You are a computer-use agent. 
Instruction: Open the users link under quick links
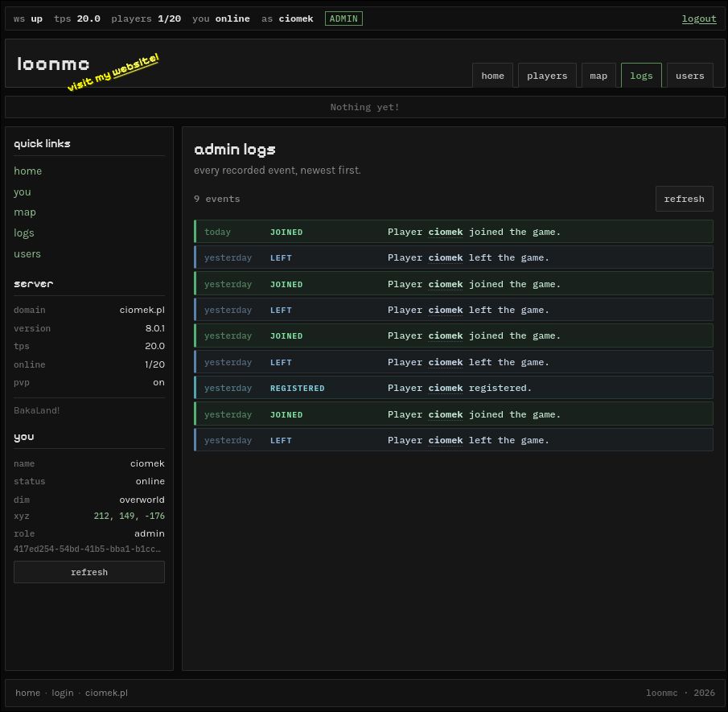click(x=27, y=254)
